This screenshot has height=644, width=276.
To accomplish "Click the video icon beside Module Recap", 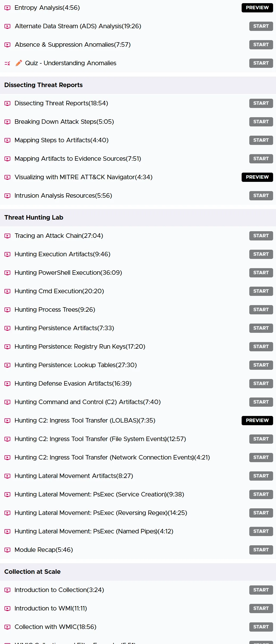I will [x=7, y=550].
